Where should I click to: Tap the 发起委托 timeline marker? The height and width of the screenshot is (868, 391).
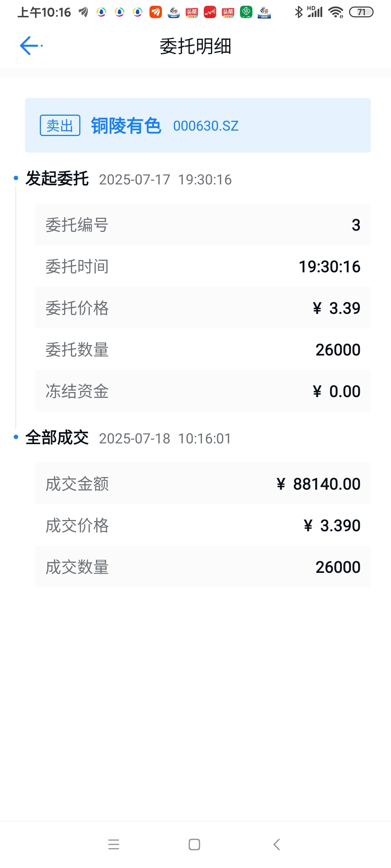pos(16,178)
